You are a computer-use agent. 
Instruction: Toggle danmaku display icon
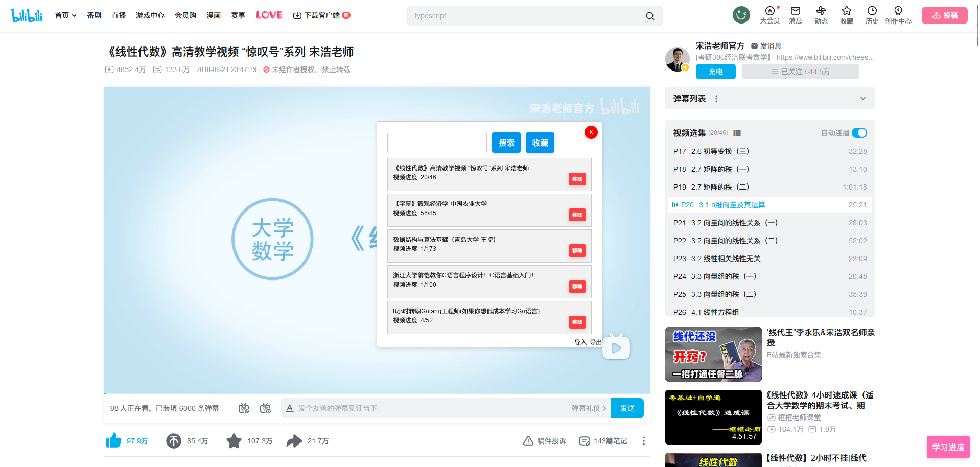click(244, 408)
